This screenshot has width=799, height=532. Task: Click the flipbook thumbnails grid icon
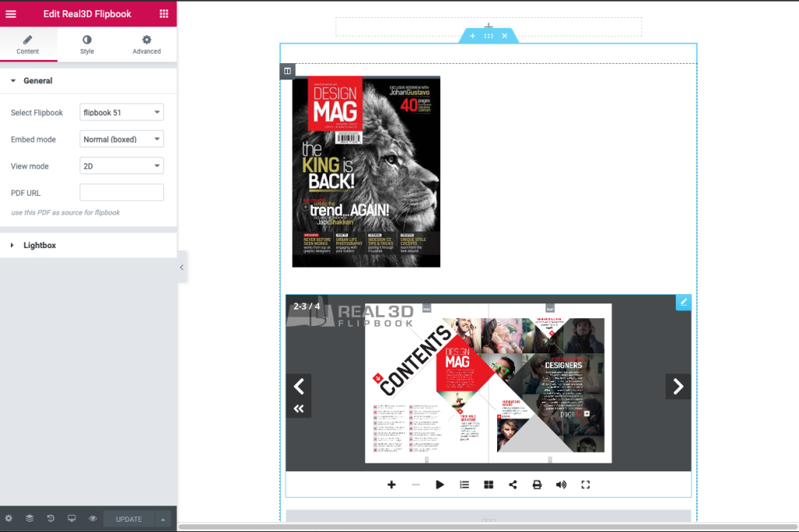coord(488,484)
